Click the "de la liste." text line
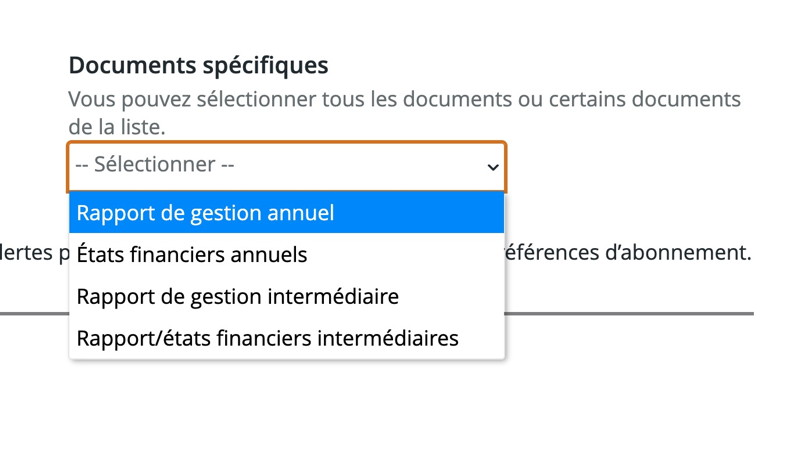The width and height of the screenshot is (800, 473). coord(117,127)
